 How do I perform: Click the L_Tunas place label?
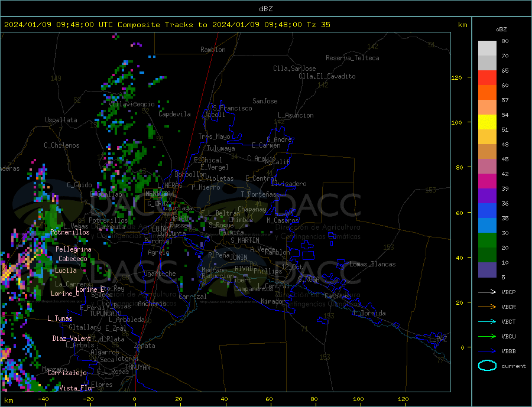point(60,318)
